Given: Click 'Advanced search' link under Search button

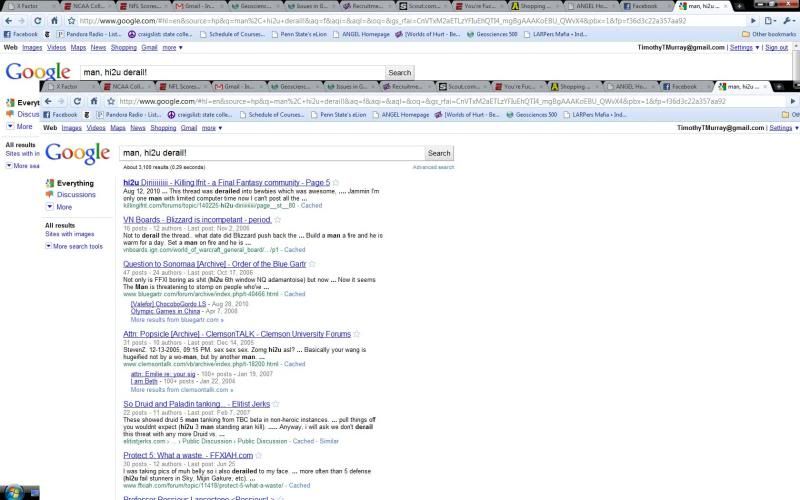Looking at the screenshot, I should (x=432, y=167).
